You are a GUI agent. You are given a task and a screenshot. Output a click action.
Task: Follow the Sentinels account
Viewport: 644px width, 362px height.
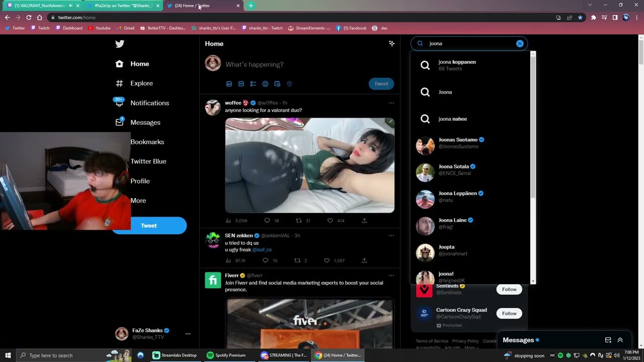[x=509, y=290]
